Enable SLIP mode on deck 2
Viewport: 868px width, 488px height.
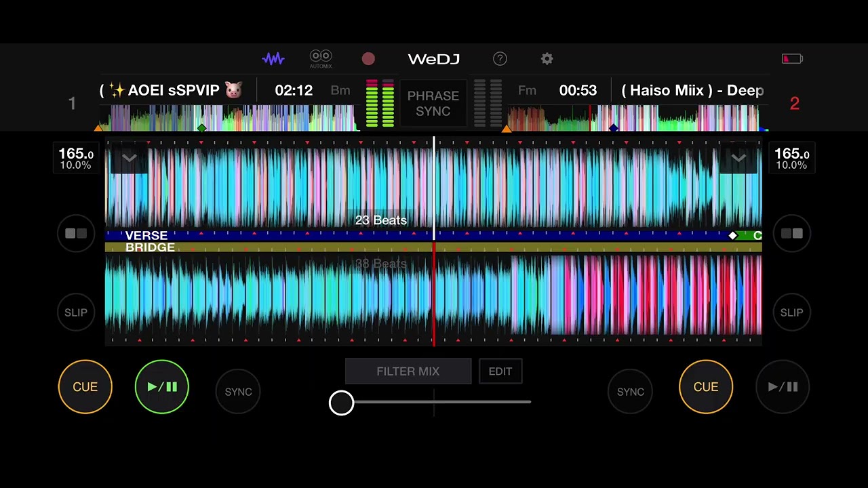pos(791,312)
